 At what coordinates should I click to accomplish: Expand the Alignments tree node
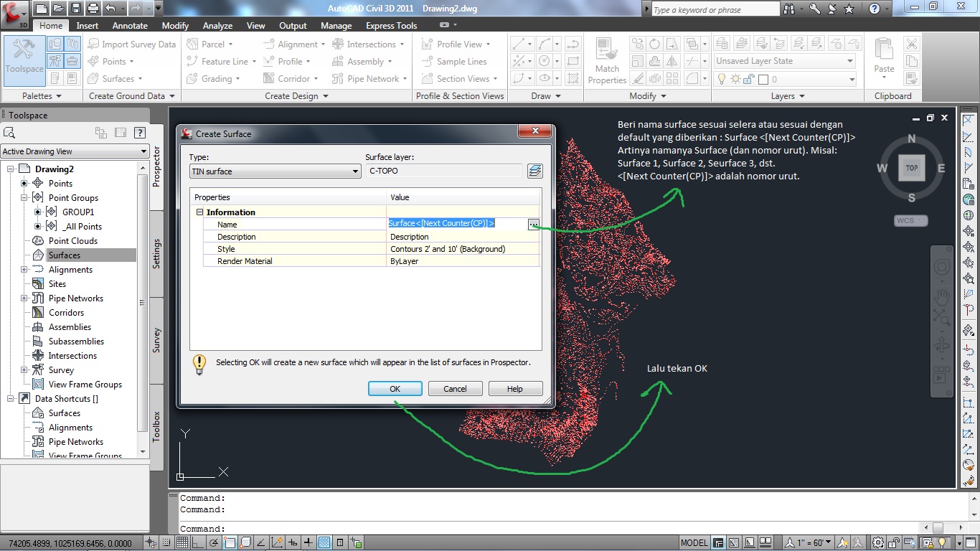click(x=24, y=270)
